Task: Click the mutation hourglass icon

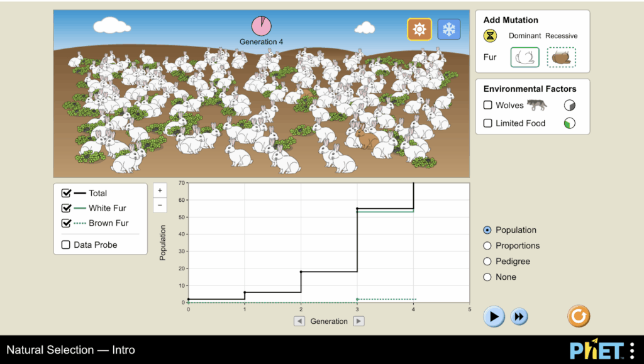Action: (490, 36)
